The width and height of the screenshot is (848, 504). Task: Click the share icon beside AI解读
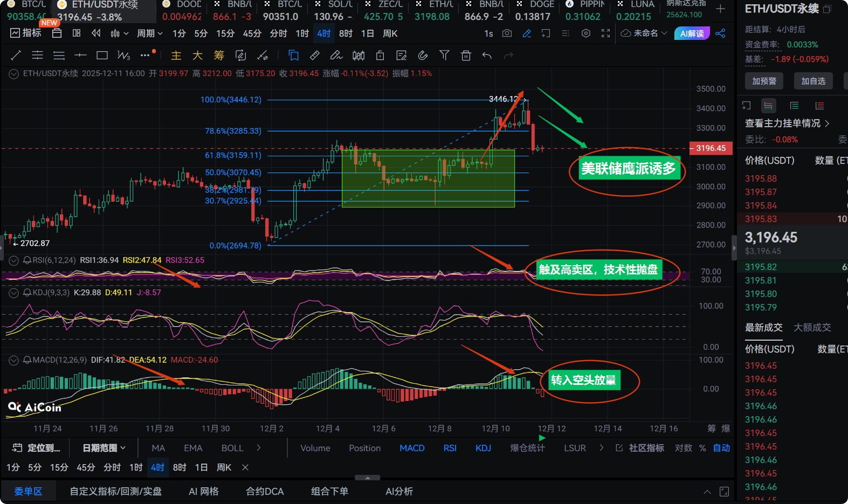click(x=720, y=33)
